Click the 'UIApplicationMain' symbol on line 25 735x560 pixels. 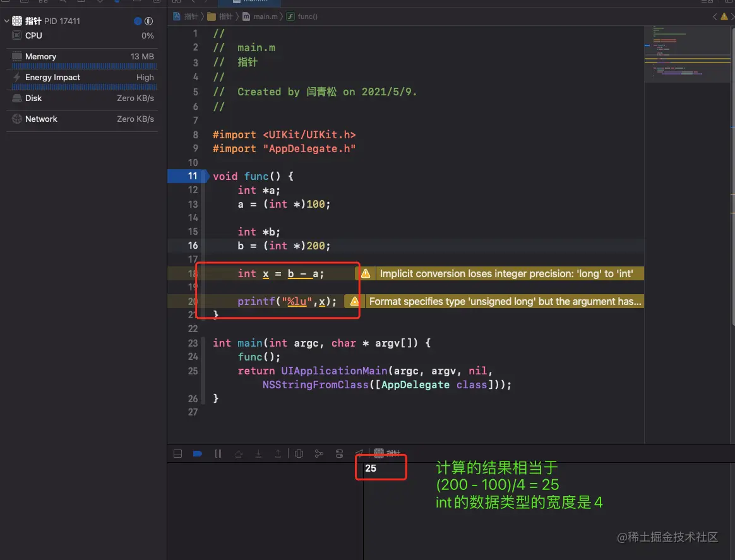(334, 371)
